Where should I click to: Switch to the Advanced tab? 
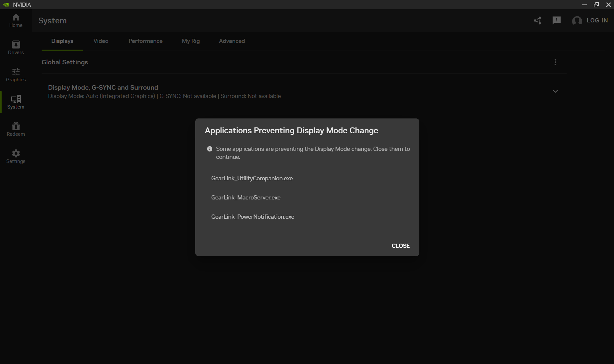coord(232,41)
